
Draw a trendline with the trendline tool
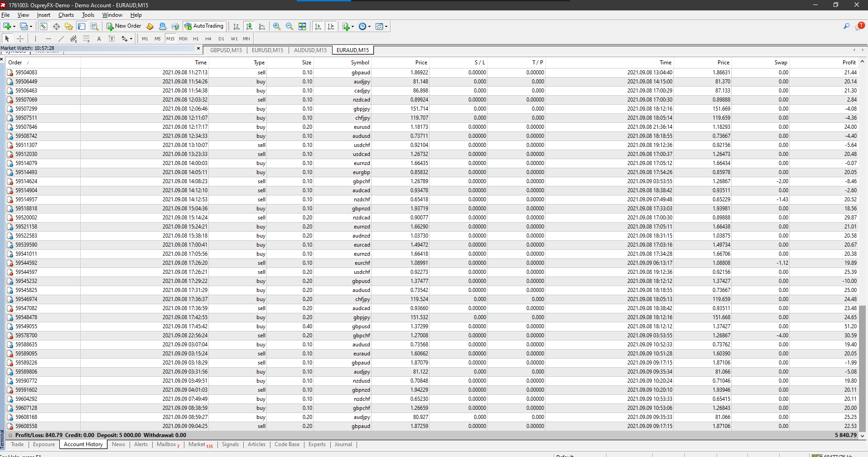click(x=61, y=39)
